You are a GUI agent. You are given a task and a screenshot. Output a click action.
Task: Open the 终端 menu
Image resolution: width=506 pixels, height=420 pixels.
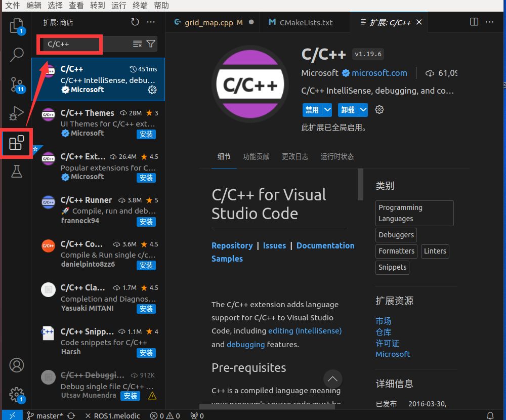140,6
